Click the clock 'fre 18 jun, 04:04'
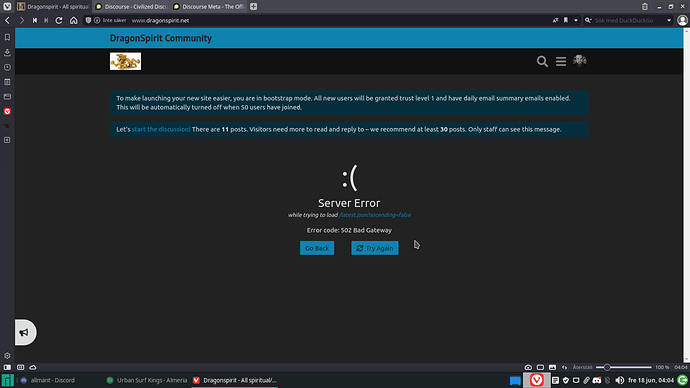 [651, 380]
